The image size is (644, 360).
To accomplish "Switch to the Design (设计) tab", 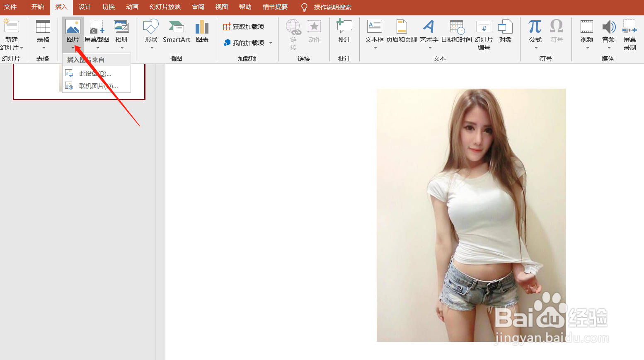I will coord(85,7).
